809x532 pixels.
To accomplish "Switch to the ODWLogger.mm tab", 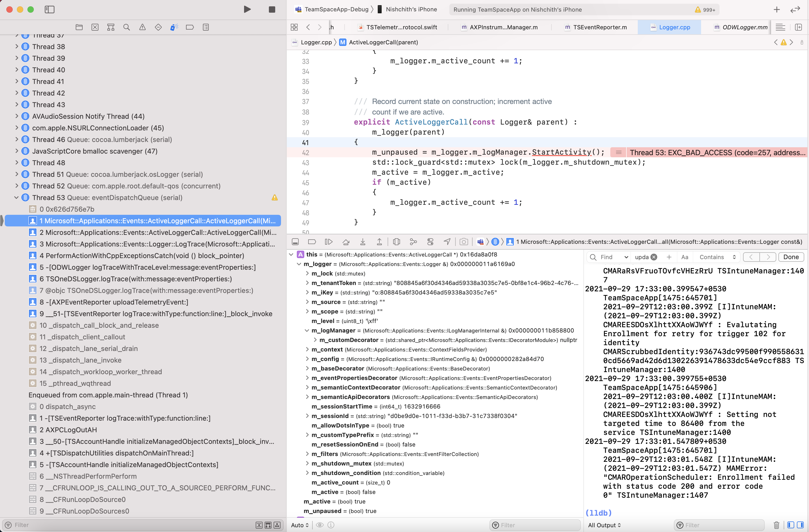I will point(744,27).
